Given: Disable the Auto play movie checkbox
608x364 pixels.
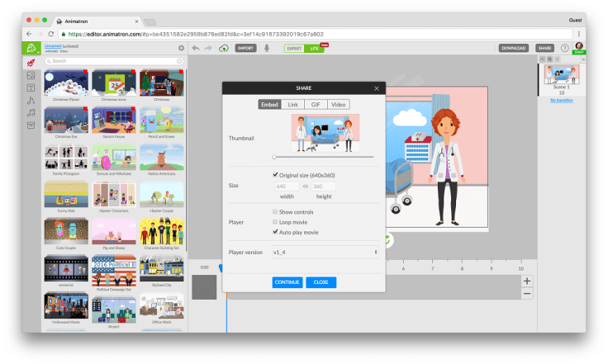Looking at the screenshot, I should (x=275, y=232).
